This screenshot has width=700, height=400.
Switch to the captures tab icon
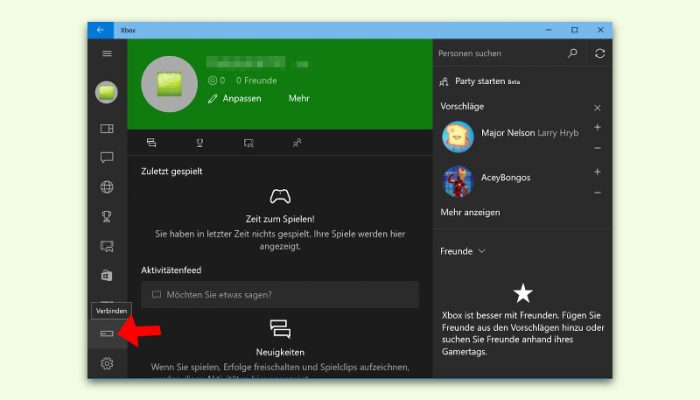pyautogui.click(x=249, y=143)
